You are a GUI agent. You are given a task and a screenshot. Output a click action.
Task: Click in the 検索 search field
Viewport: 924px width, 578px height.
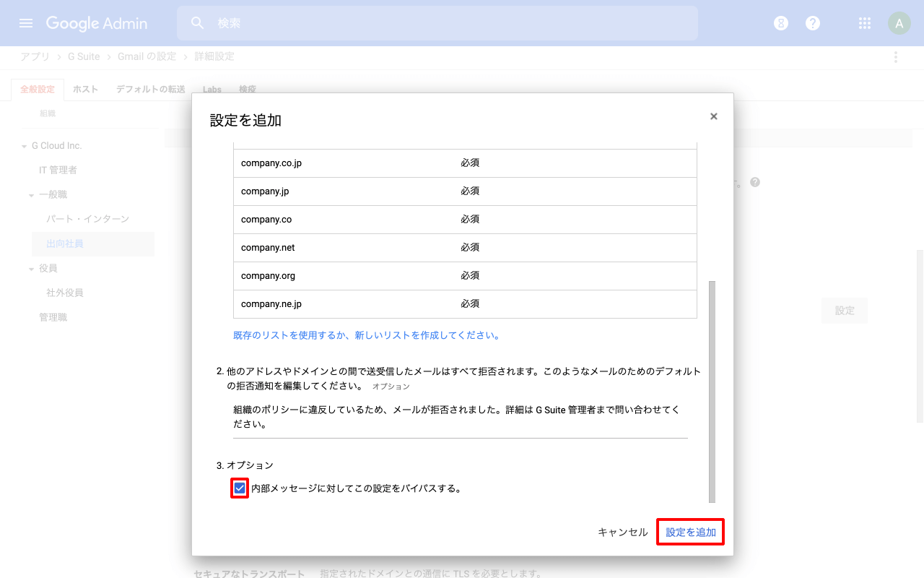tap(437, 23)
